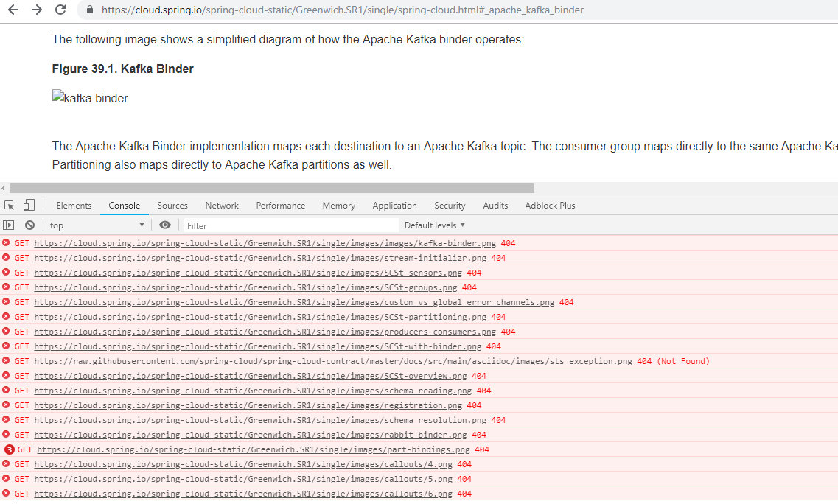Switch to the Elements tab

coord(74,206)
